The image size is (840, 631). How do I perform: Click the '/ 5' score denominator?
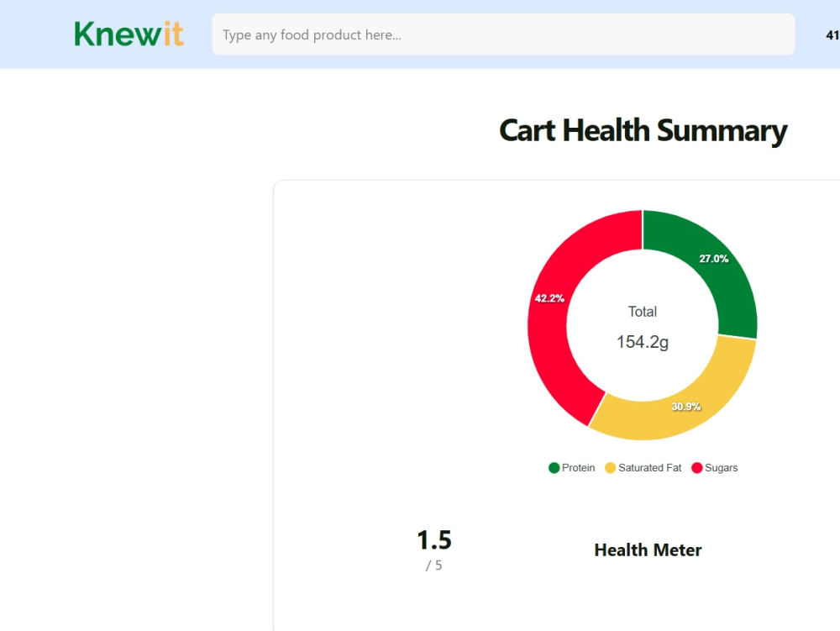click(434, 565)
